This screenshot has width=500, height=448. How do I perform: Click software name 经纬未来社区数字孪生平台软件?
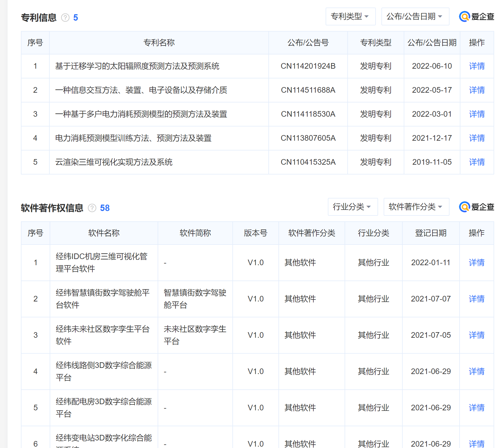point(103,335)
